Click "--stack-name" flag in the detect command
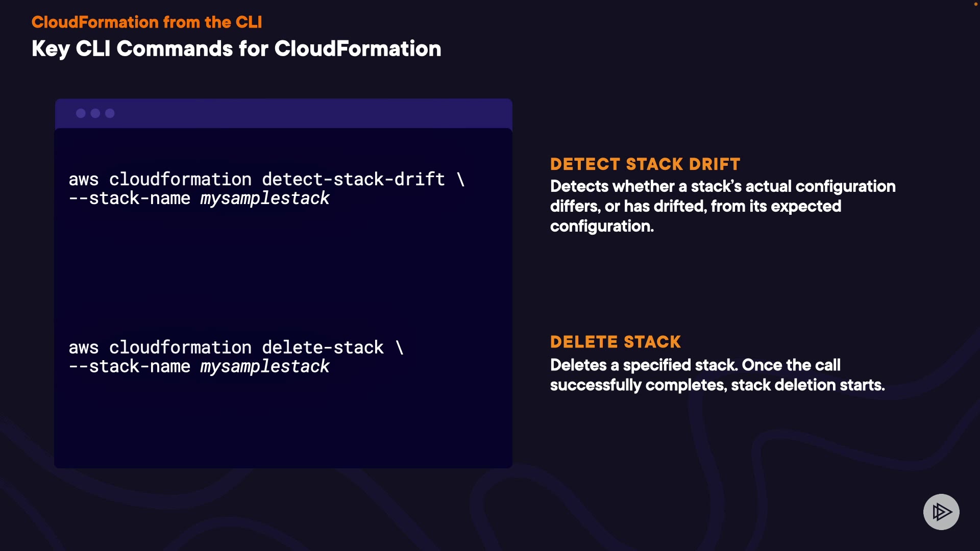 [x=129, y=198]
